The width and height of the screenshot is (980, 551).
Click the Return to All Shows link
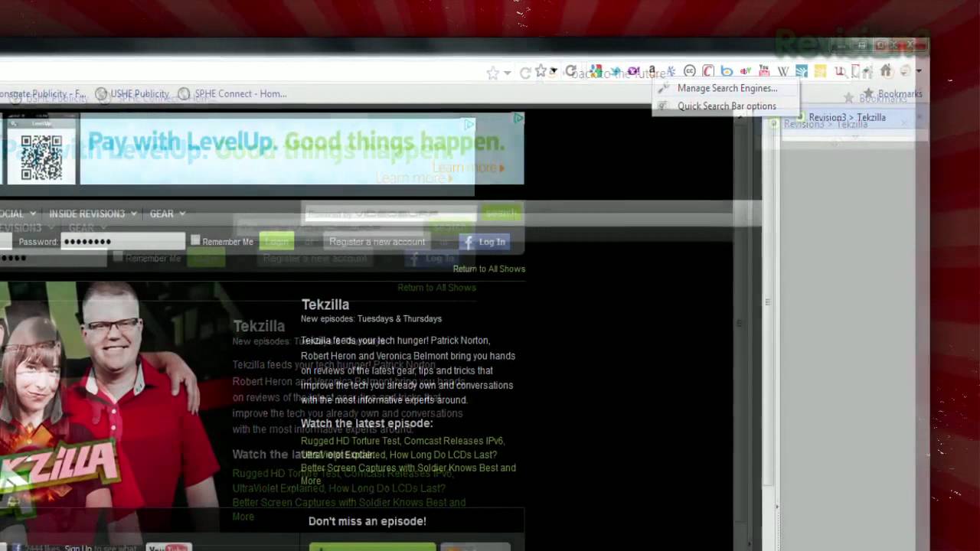tap(488, 269)
